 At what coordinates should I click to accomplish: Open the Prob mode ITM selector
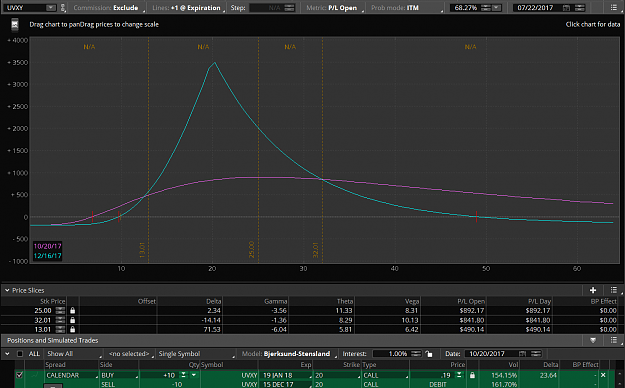[x=406, y=8]
